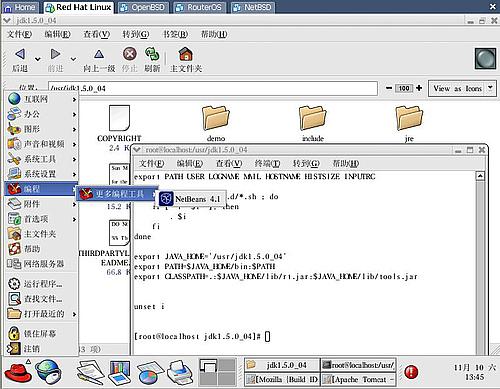Switch to NetBSD tab
Screen dimensions: 500x389
tap(253, 7)
